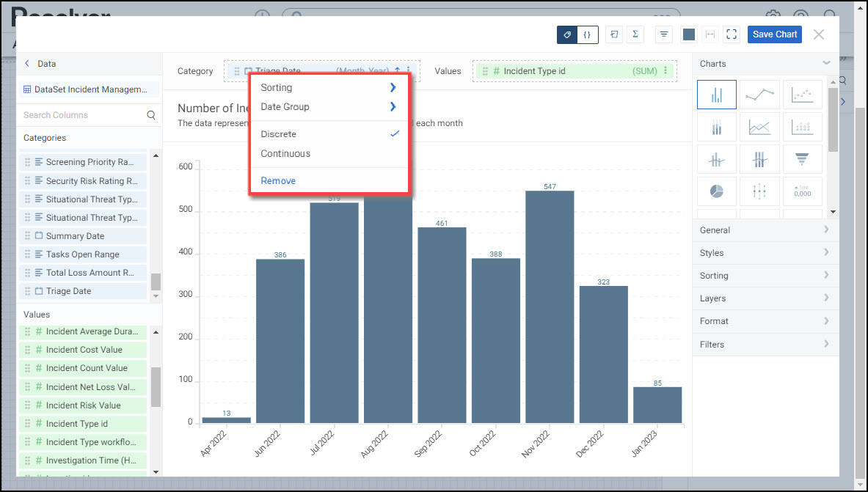Toggle the tag labels view button
The width and height of the screenshot is (868, 492).
click(567, 34)
